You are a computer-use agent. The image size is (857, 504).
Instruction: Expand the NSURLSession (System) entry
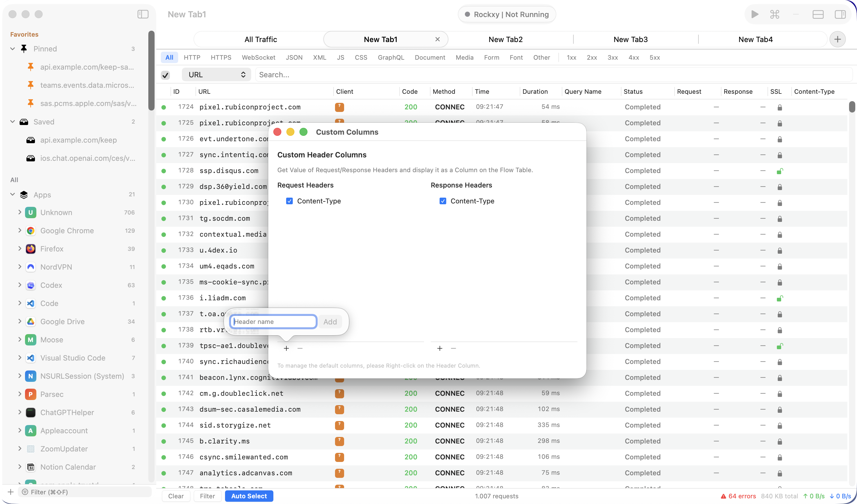[20, 376]
